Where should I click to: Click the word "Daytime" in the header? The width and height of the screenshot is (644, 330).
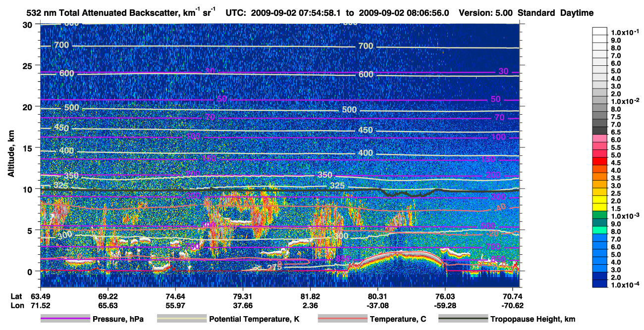tap(577, 13)
